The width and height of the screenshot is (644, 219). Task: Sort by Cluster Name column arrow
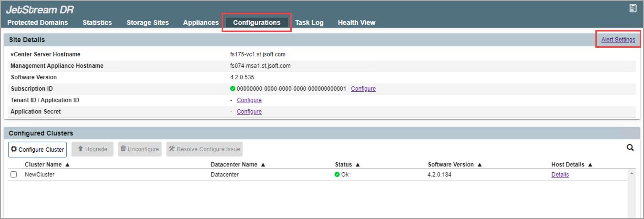coord(67,165)
